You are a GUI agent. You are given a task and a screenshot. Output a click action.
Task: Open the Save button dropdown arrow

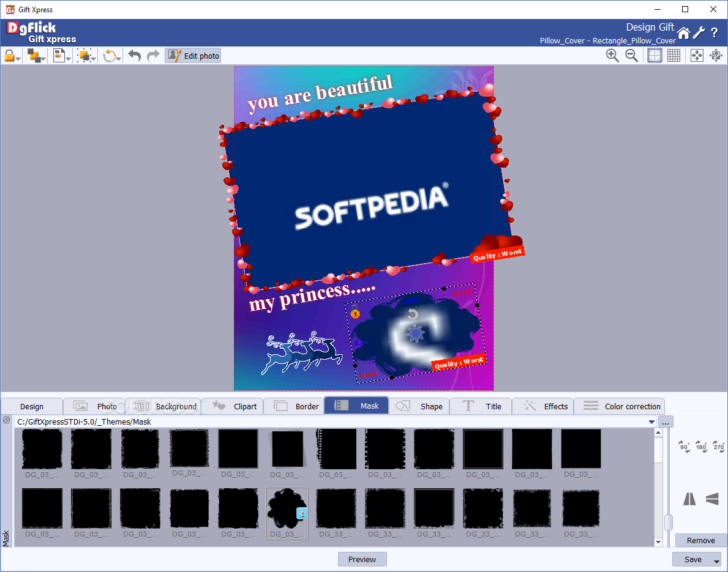[x=716, y=561]
